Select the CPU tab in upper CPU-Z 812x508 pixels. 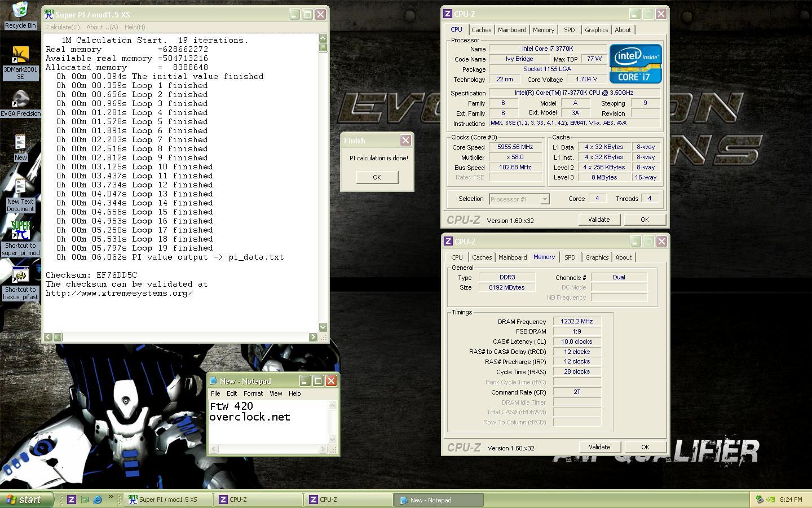[456, 29]
